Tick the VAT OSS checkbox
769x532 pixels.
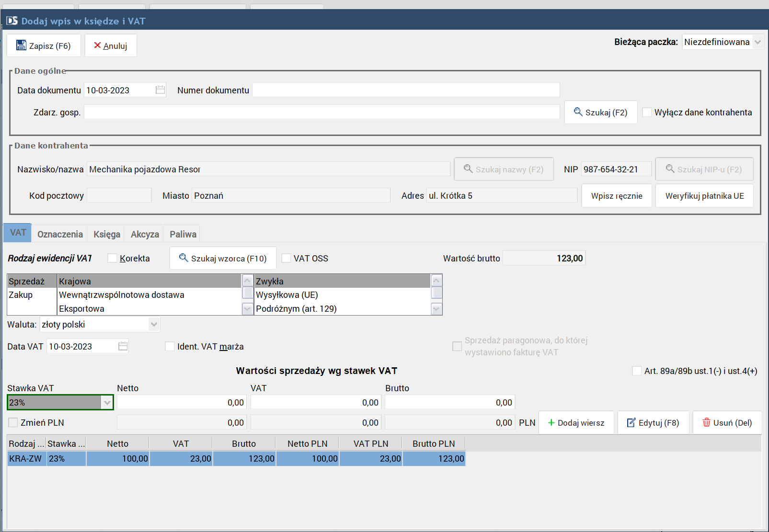[x=286, y=259]
